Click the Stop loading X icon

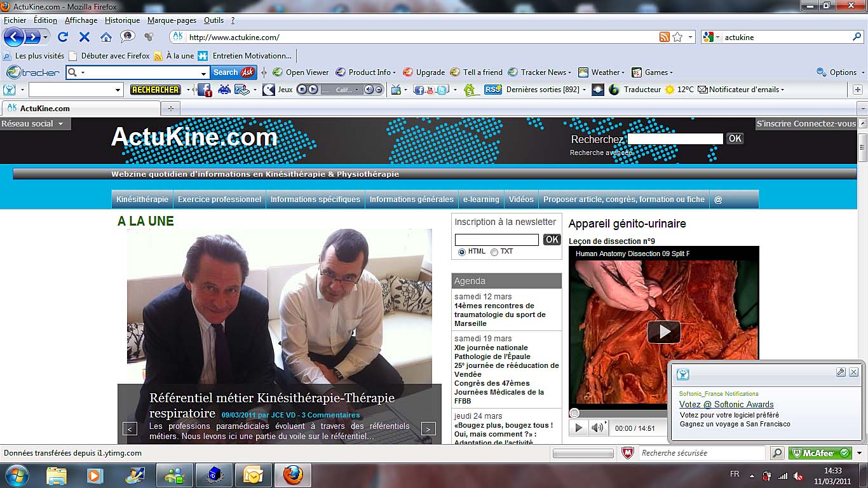coord(85,37)
